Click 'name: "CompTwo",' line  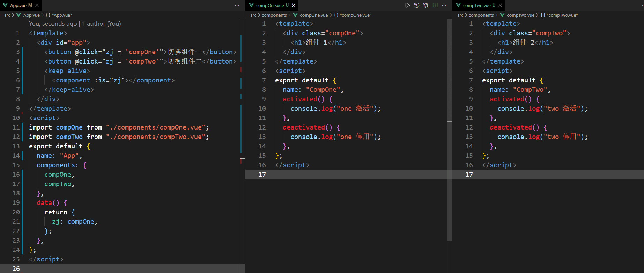(x=520, y=90)
